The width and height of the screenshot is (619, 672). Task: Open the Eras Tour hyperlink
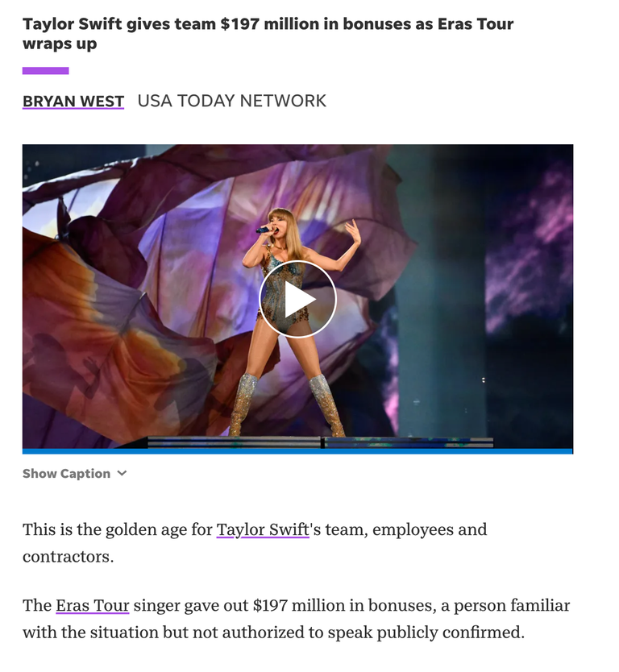click(92, 606)
